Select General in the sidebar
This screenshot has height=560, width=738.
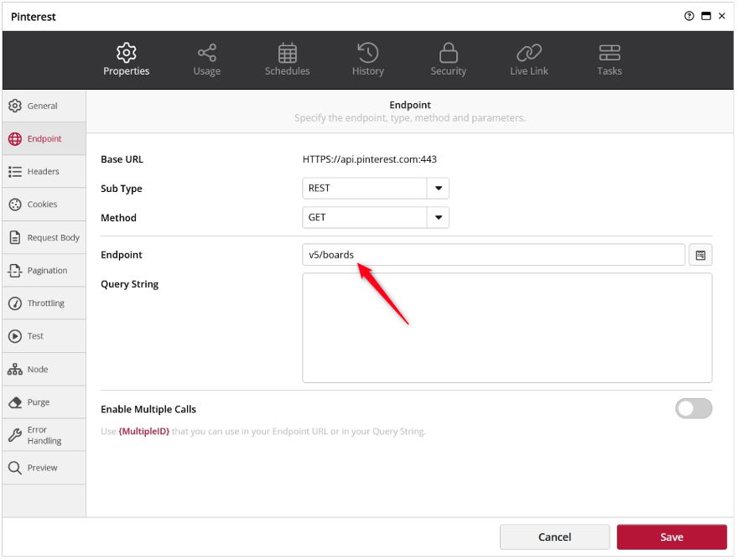(x=44, y=106)
